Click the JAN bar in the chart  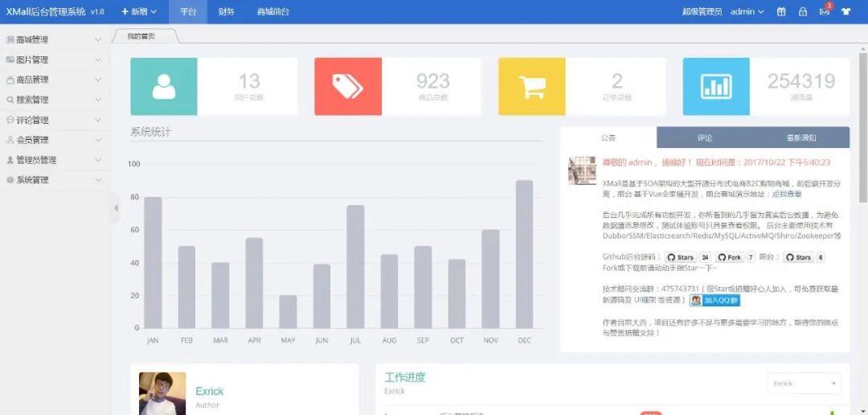tap(153, 263)
